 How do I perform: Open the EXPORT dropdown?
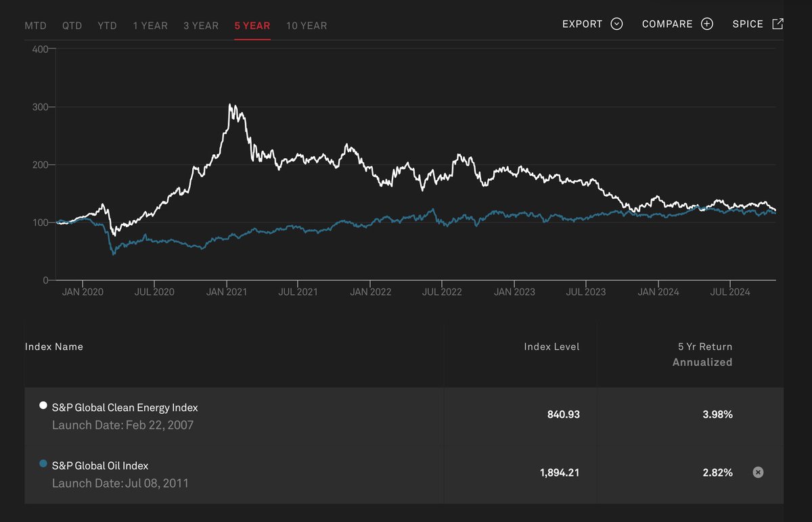[x=592, y=24]
